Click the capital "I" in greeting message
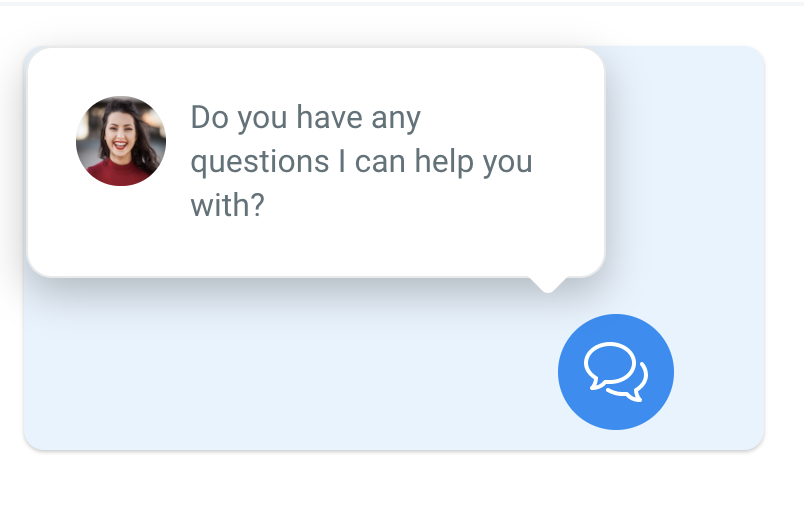Screen dimensions: 804x518 pos(342,162)
